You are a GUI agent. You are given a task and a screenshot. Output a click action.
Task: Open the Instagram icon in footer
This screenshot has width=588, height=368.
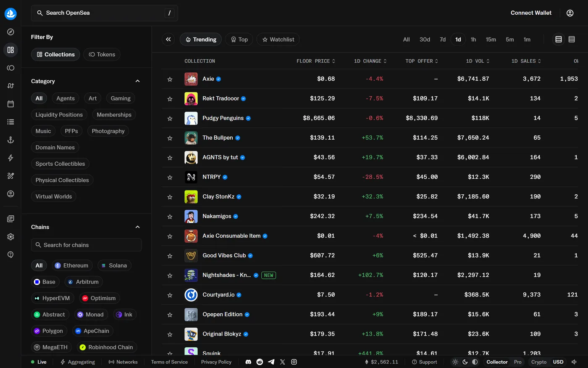coord(294,362)
